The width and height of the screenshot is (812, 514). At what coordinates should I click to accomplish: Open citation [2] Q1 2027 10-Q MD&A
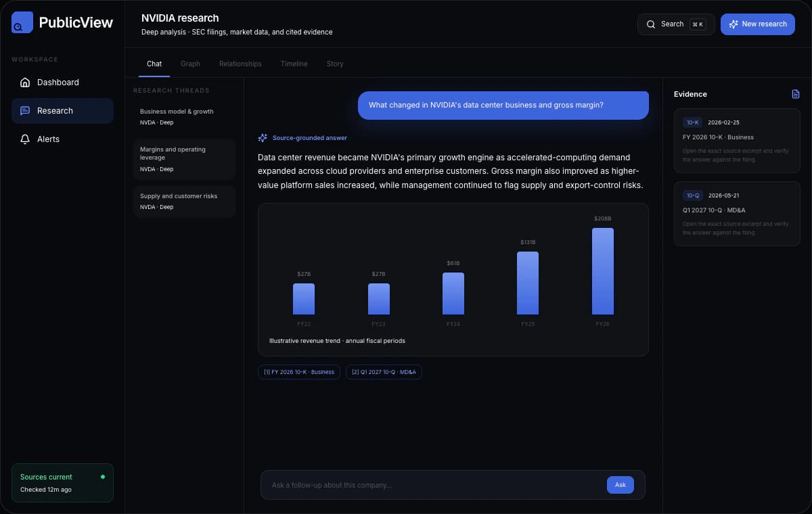pyautogui.click(x=384, y=372)
